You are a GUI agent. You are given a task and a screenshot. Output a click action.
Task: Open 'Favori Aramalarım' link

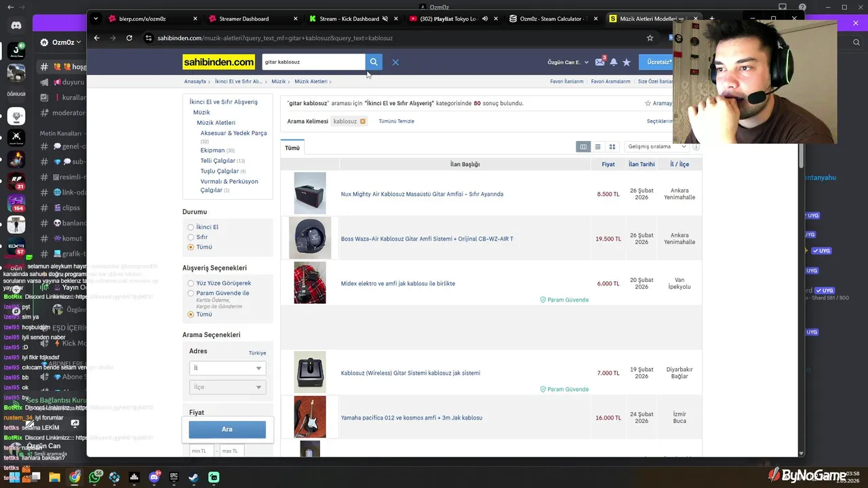coord(610,81)
